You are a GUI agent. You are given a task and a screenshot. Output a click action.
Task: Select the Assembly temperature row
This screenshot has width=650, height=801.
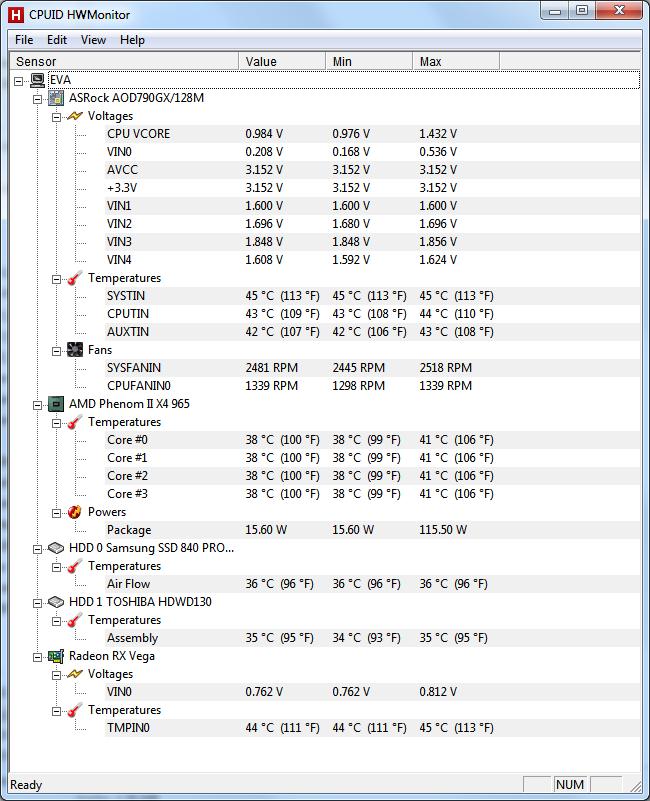372,639
